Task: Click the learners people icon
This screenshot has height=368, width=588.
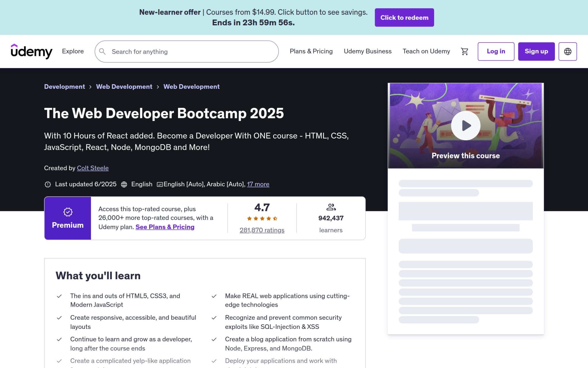Action: tap(331, 207)
